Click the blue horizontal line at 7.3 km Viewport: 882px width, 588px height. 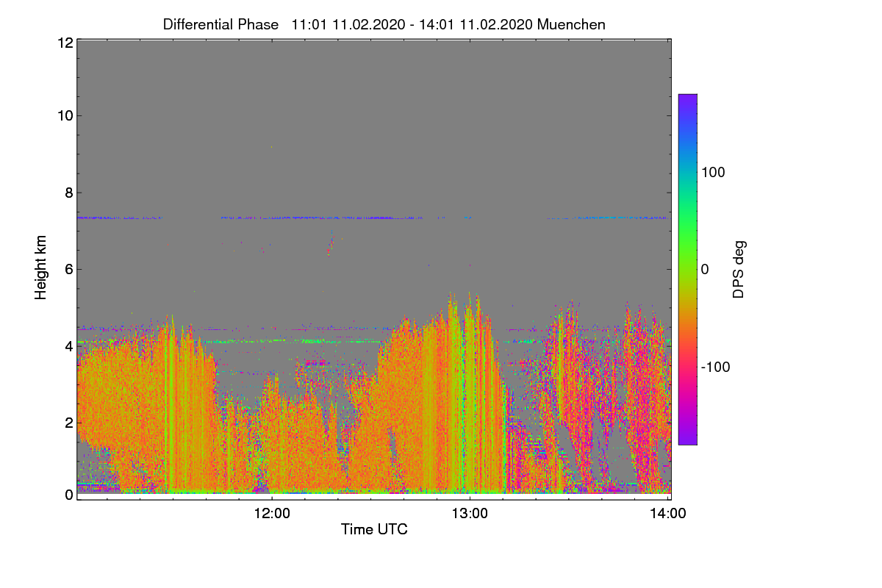[x=372, y=218]
